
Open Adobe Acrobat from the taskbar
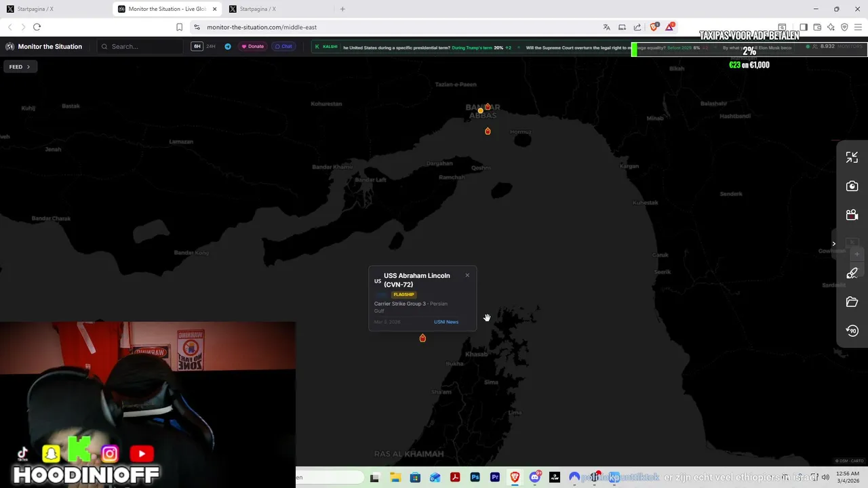pos(455,478)
